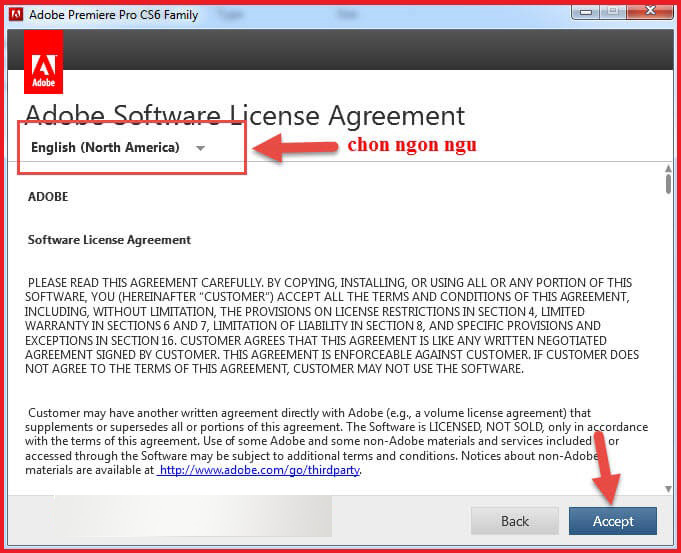Click the 'Software License Agreement' subheading
Viewport: 681px width, 553px height.
[109, 240]
